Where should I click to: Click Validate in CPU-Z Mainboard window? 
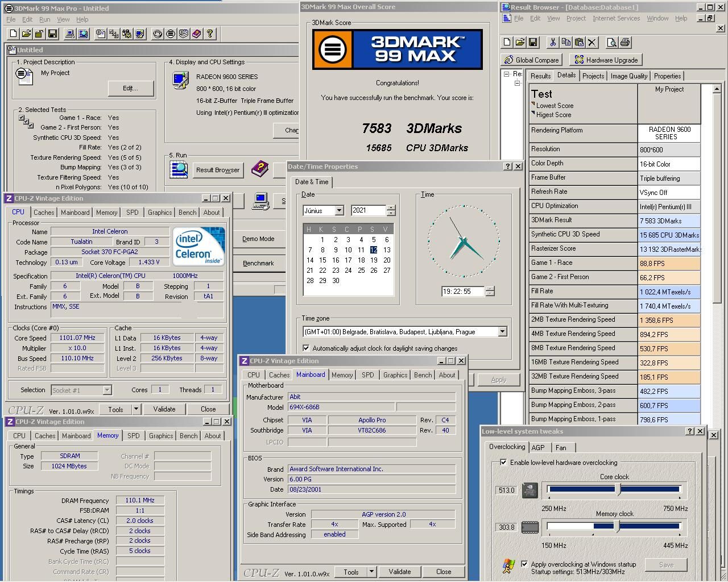click(x=399, y=572)
